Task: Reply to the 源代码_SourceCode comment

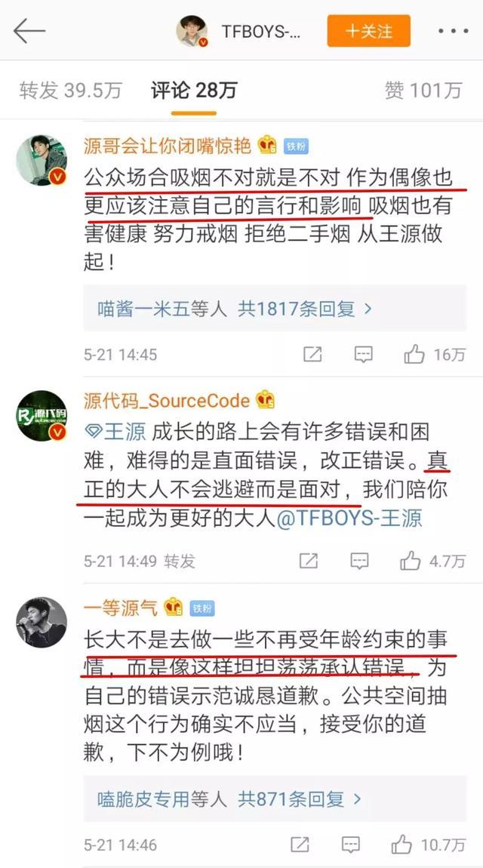Action: [x=360, y=561]
